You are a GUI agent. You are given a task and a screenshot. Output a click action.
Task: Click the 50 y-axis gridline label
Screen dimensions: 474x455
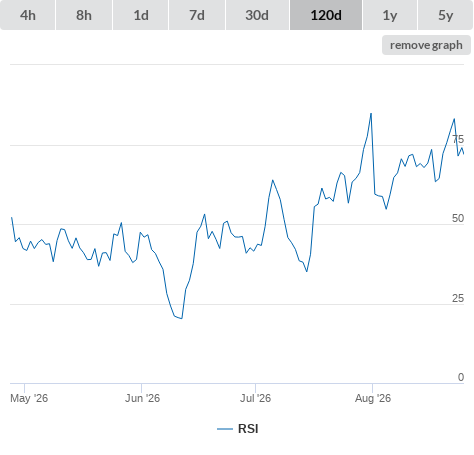click(458, 218)
